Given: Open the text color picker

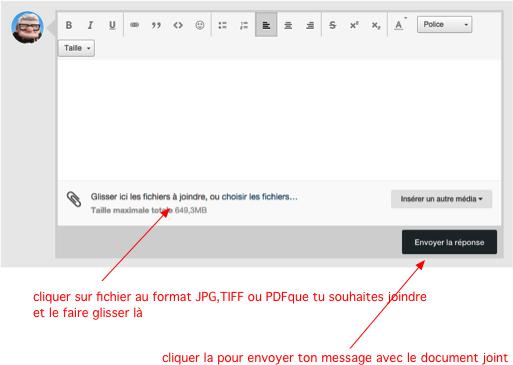Looking at the screenshot, I should coord(400,25).
